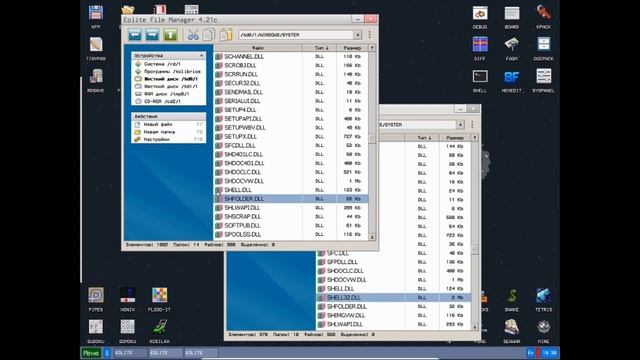Select SHDOC401.DLL file
This screenshot has height=360, width=640.
point(291,163)
